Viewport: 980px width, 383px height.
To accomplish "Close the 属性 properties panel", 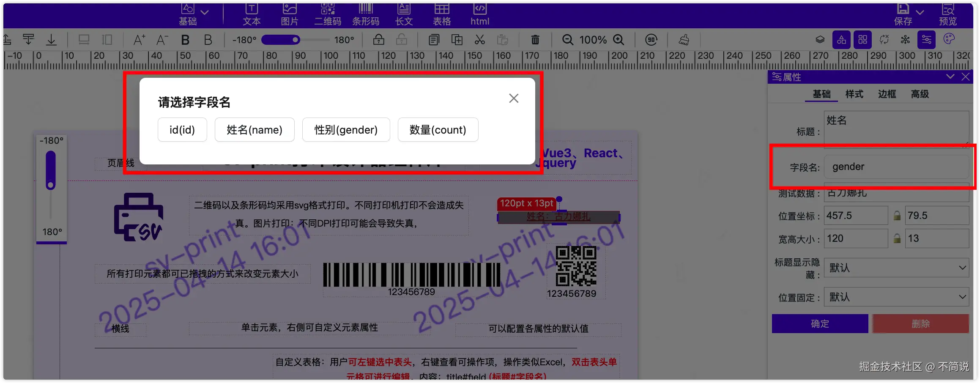I will click(966, 77).
